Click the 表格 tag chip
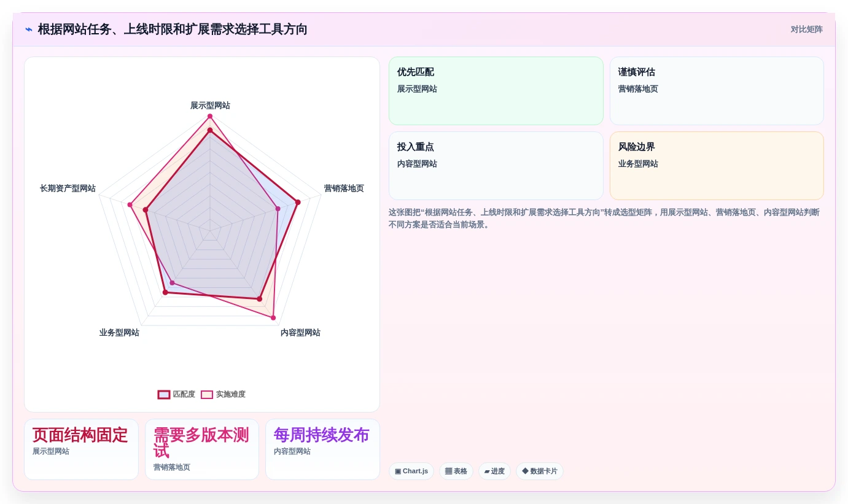 tap(456, 471)
